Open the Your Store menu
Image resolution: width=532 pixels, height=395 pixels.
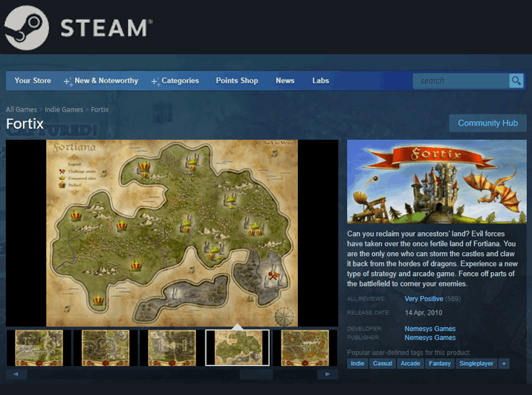[33, 80]
